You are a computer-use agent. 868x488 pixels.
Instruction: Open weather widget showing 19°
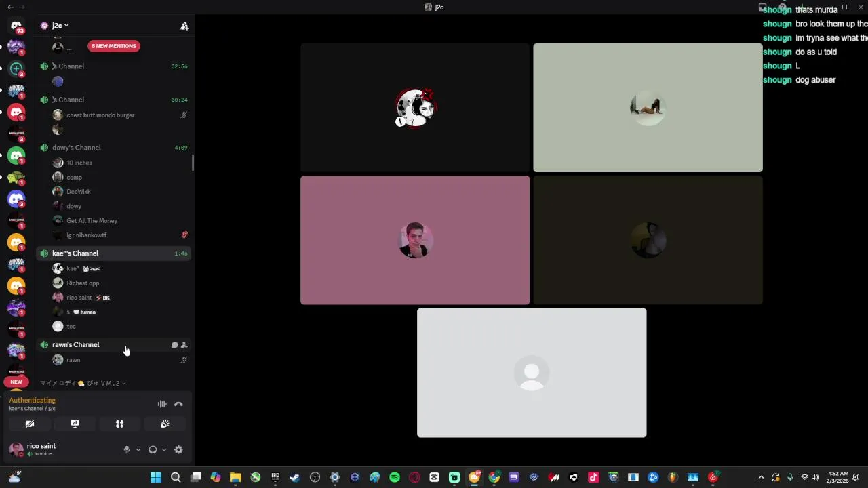click(x=15, y=477)
